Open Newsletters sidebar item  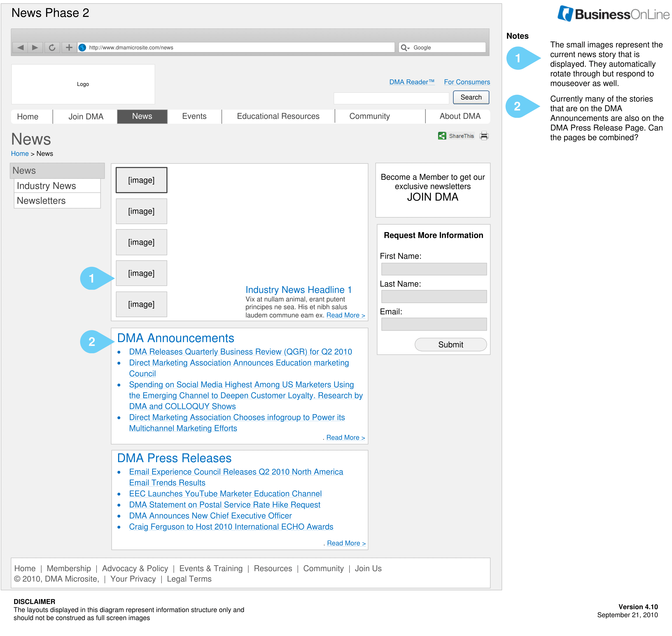point(57,201)
